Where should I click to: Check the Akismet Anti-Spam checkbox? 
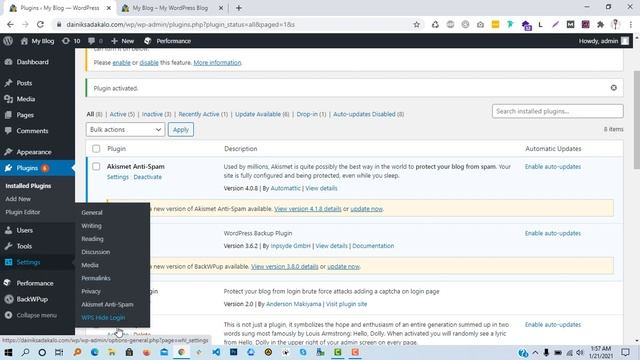(x=96, y=167)
